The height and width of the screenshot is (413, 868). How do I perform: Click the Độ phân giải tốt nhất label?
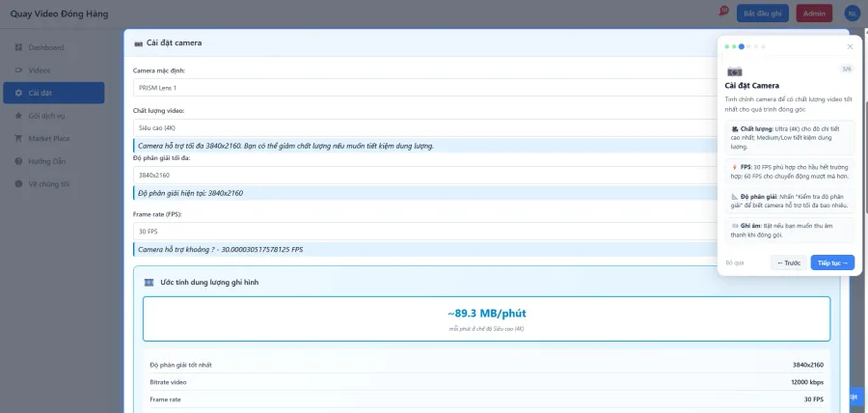point(180,365)
